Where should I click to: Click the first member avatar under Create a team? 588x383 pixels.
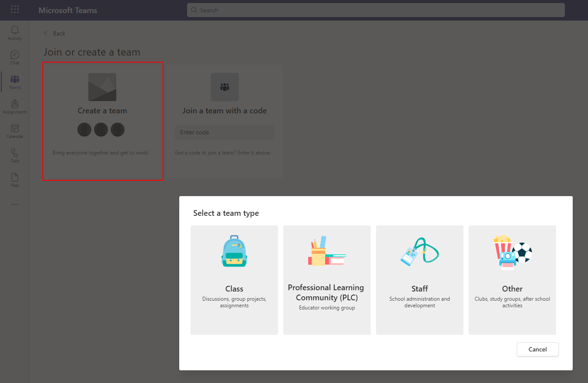point(84,130)
